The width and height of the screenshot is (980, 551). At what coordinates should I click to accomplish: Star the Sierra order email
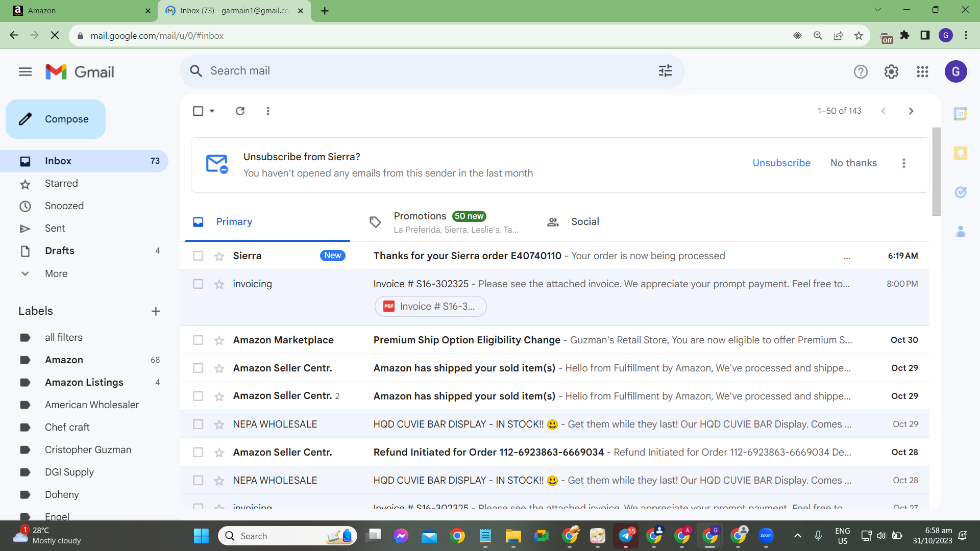coord(219,256)
